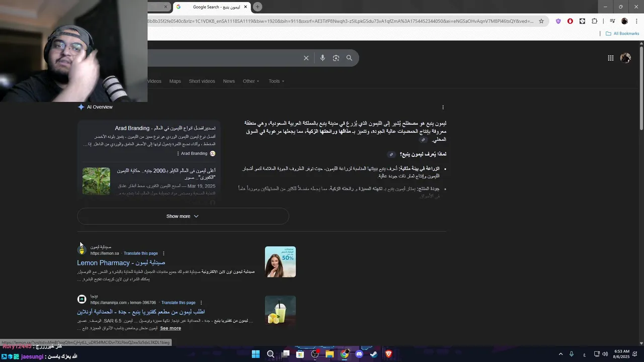Screen dimensions: 644x362
Task: Open Task View on the taskbar
Action: pos(286,354)
